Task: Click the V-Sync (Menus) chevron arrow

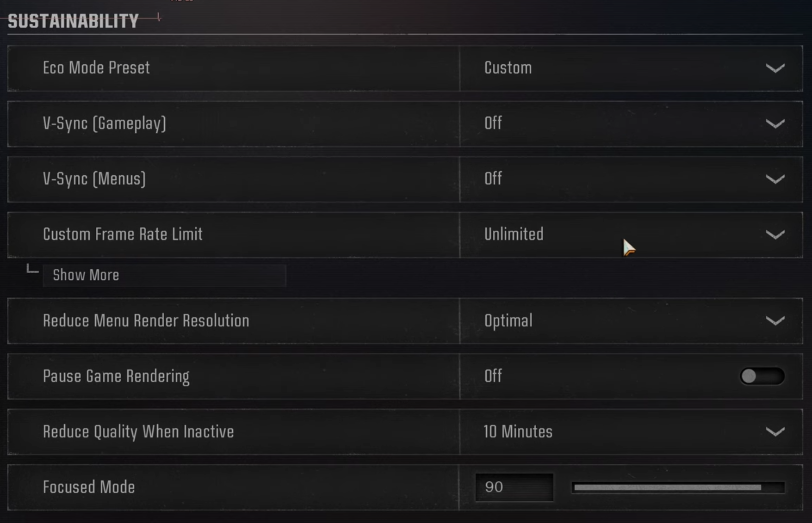Action: (x=775, y=179)
